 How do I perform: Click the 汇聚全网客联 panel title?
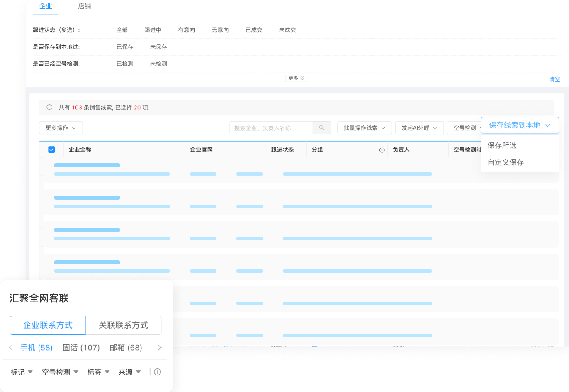(x=39, y=298)
